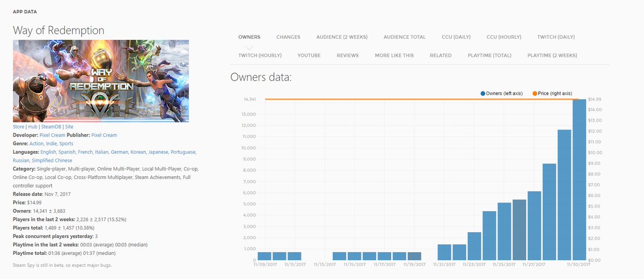The height and width of the screenshot is (279, 644).
Task: Click the Italian language link
Action: click(103, 152)
